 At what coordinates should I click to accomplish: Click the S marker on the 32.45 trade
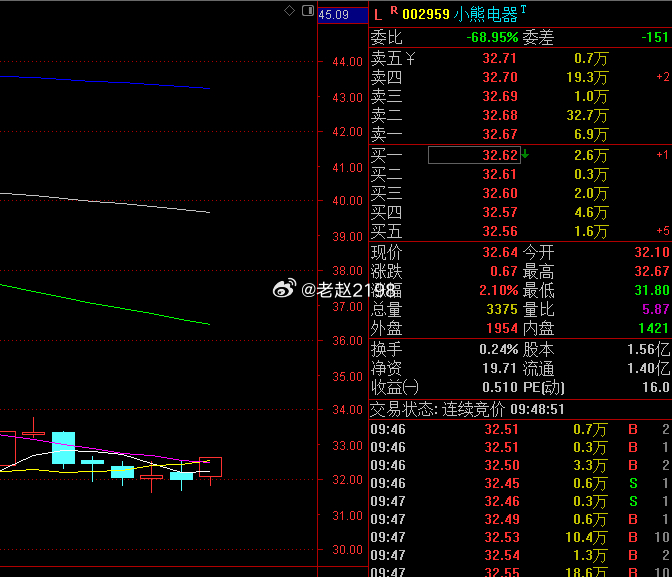(x=633, y=483)
